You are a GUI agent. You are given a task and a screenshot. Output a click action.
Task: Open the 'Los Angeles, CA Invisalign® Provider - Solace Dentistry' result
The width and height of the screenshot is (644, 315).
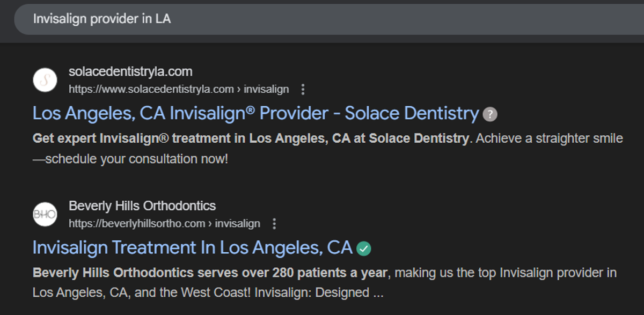(x=255, y=113)
